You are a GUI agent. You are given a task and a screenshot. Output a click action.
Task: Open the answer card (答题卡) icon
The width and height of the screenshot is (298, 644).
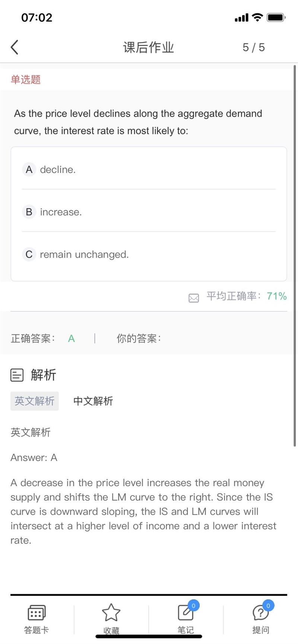point(36,613)
